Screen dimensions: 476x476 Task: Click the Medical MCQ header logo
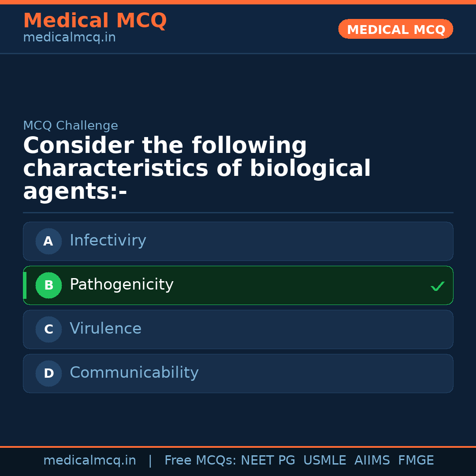pos(95,20)
